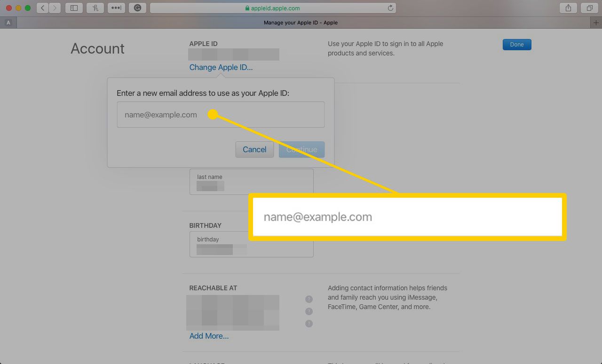Click the birthday field
The image size is (602, 364).
pos(251,244)
